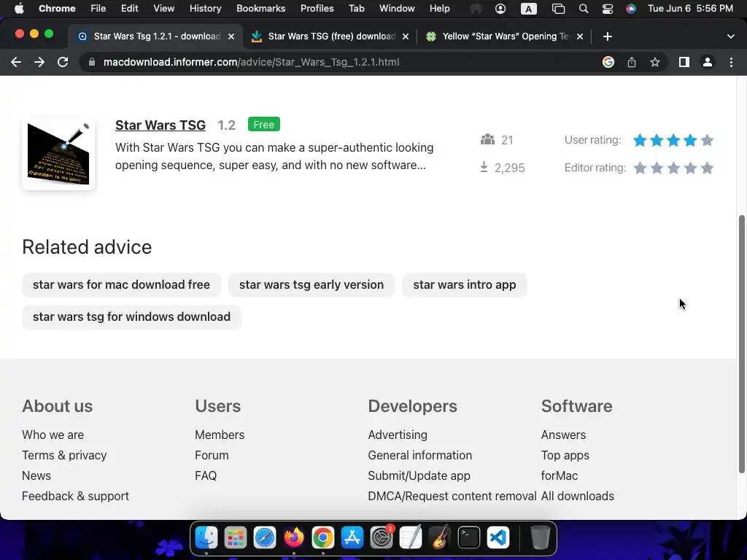The width and height of the screenshot is (747, 560).
Task: Open App Store from the Dock
Action: point(352,537)
